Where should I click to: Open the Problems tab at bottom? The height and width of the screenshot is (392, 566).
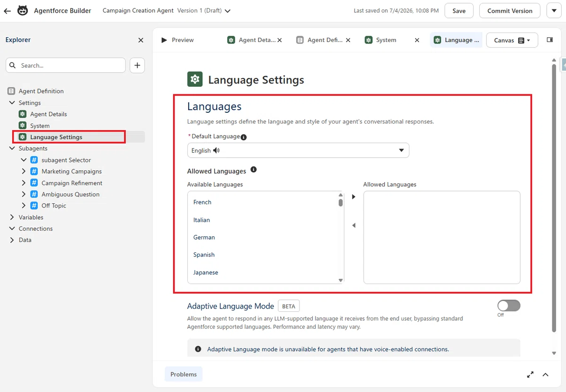coord(183,374)
